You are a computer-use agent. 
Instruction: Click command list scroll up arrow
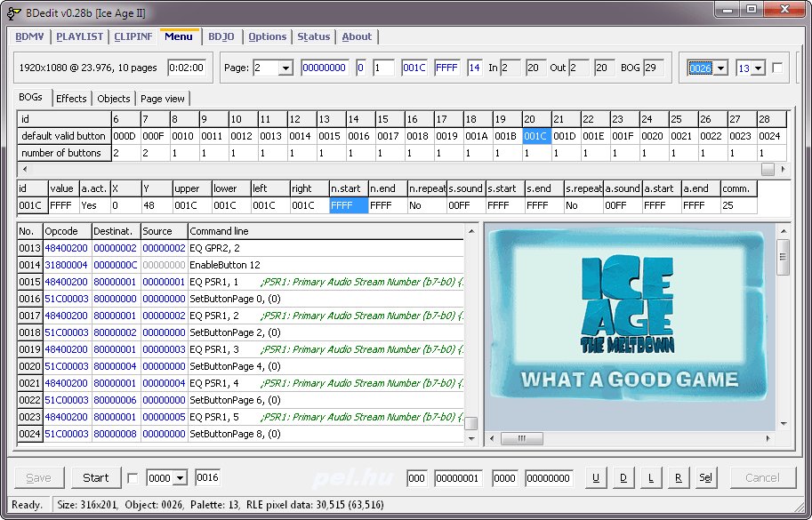471,231
